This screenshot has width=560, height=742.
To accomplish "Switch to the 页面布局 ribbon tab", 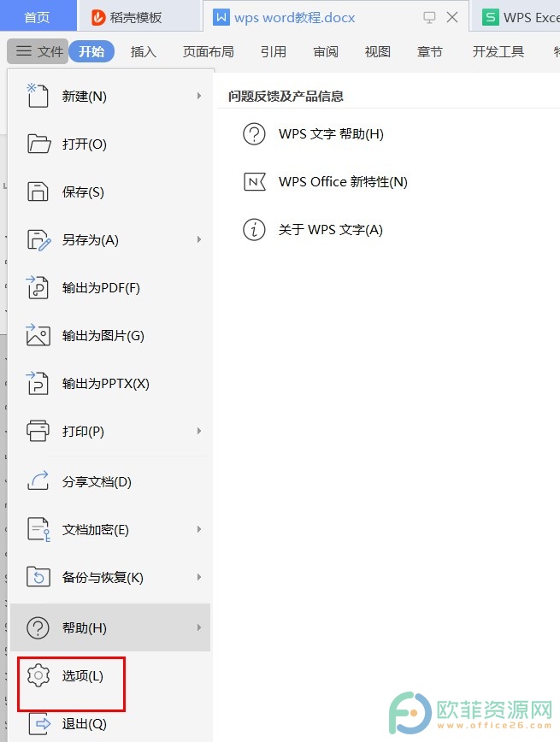I will tap(209, 51).
